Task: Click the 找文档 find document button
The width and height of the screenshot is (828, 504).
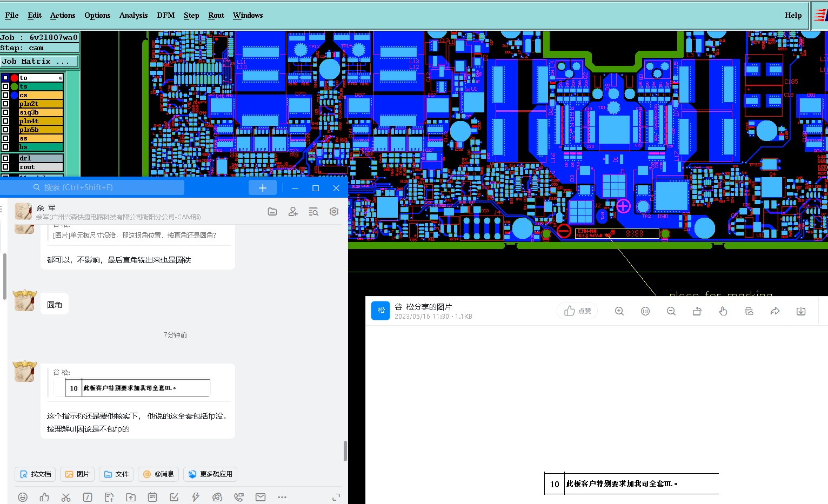Action: pyautogui.click(x=35, y=474)
